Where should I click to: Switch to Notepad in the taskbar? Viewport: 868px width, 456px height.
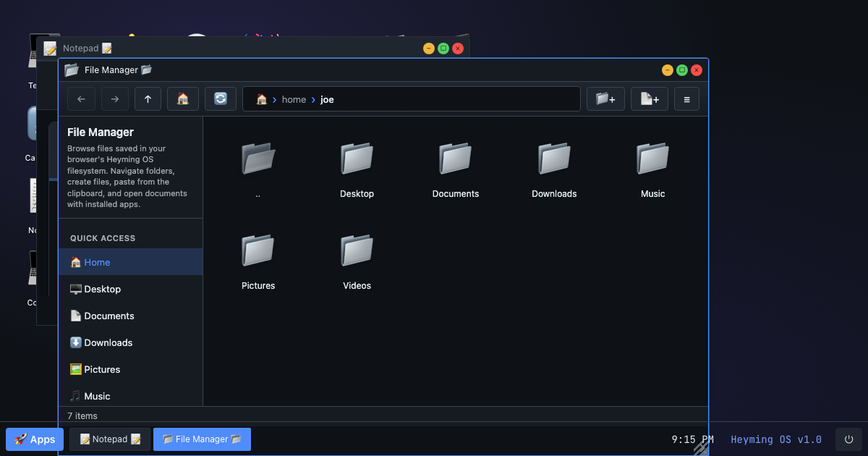coord(110,439)
